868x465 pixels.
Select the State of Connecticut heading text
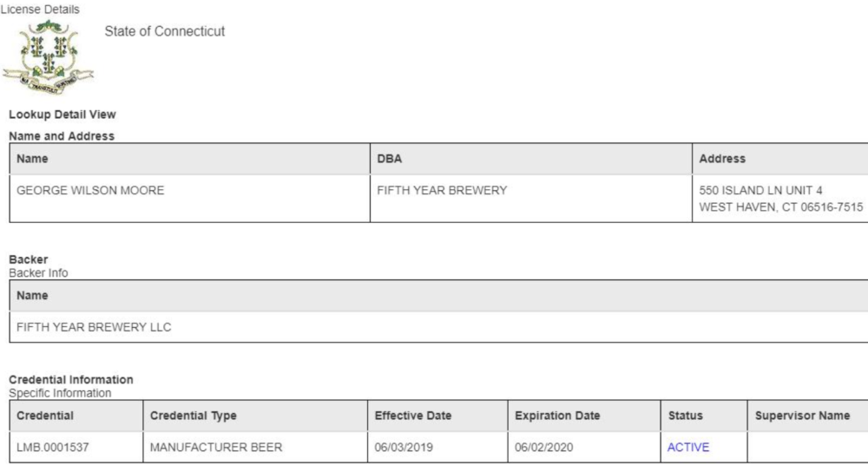[165, 31]
